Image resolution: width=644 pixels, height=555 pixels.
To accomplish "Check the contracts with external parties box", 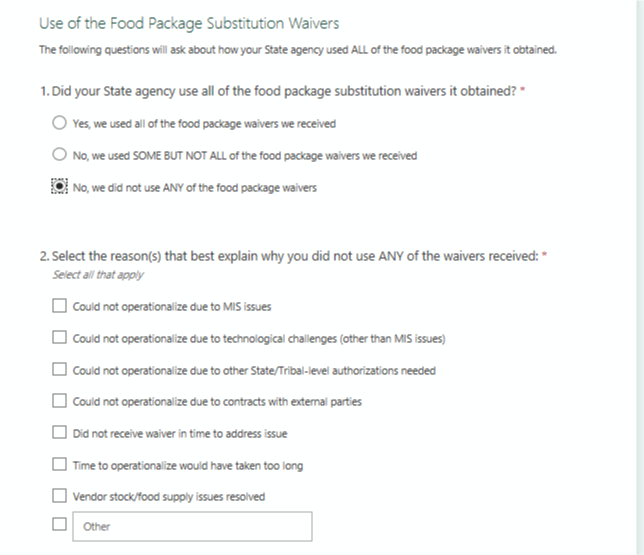I will 60,402.
